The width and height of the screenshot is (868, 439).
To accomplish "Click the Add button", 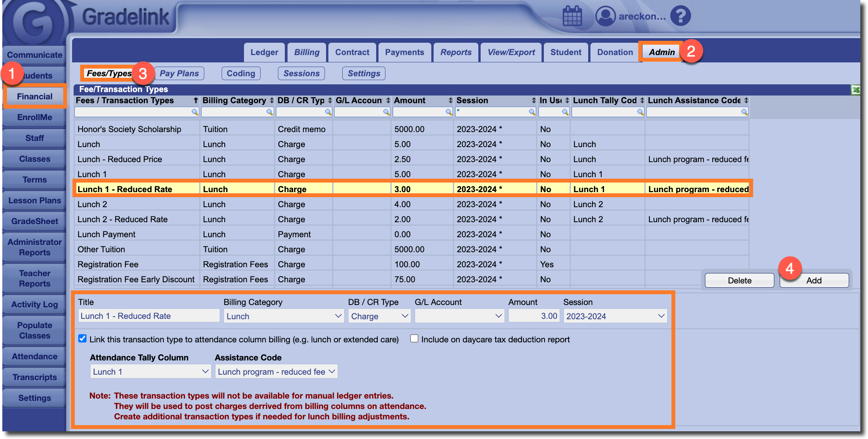I will [814, 280].
